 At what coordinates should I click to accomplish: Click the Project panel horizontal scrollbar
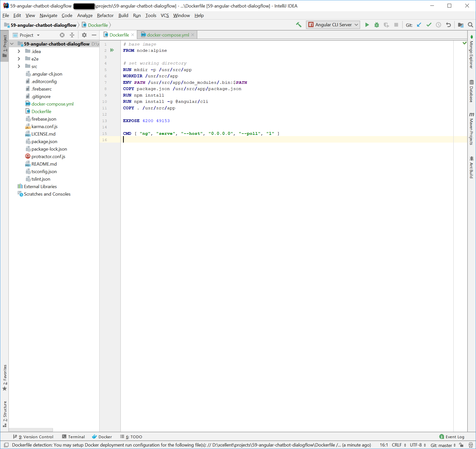(x=31, y=430)
